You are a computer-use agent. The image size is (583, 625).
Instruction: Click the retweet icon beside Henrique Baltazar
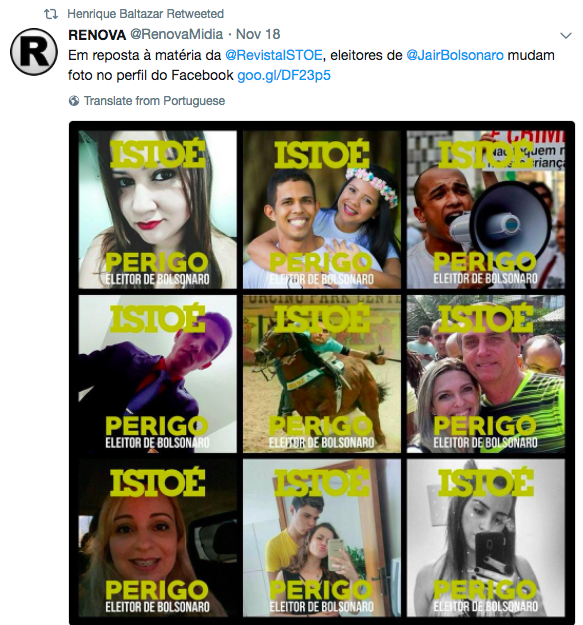[51, 14]
